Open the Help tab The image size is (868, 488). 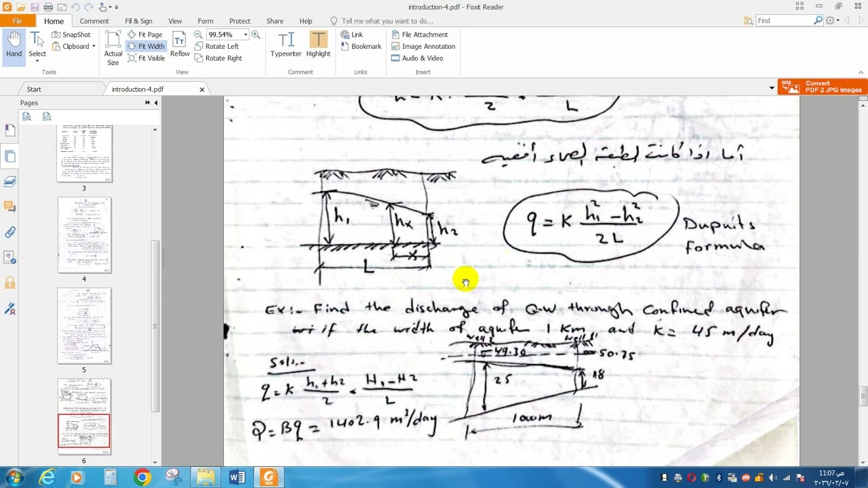[306, 21]
